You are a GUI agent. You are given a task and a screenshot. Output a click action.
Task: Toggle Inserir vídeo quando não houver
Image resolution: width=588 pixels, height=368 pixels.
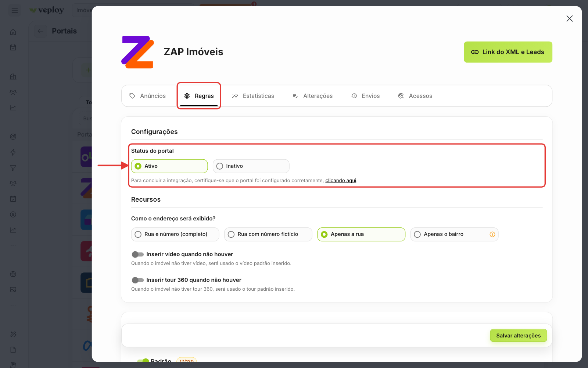click(138, 254)
